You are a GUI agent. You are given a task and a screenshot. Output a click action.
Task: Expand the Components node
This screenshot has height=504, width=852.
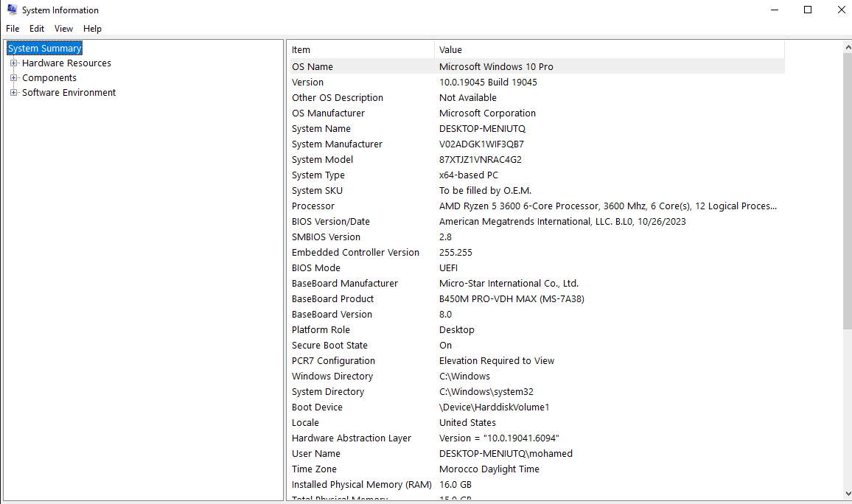coord(13,77)
